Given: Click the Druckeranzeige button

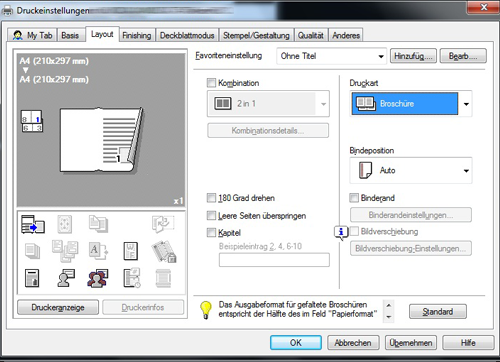Looking at the screenshot, I should tap(58, 307).
